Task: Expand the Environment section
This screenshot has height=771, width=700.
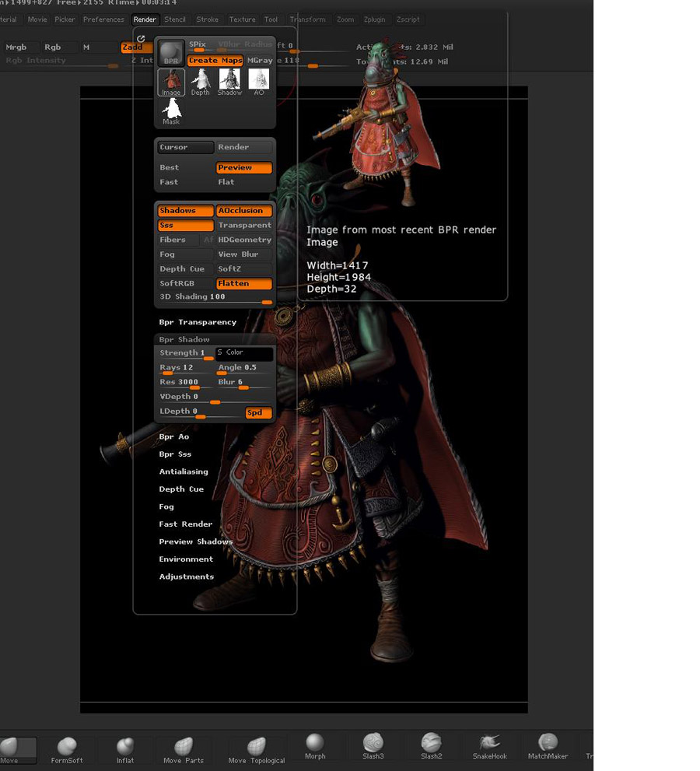Action: [x=187, y=559]
